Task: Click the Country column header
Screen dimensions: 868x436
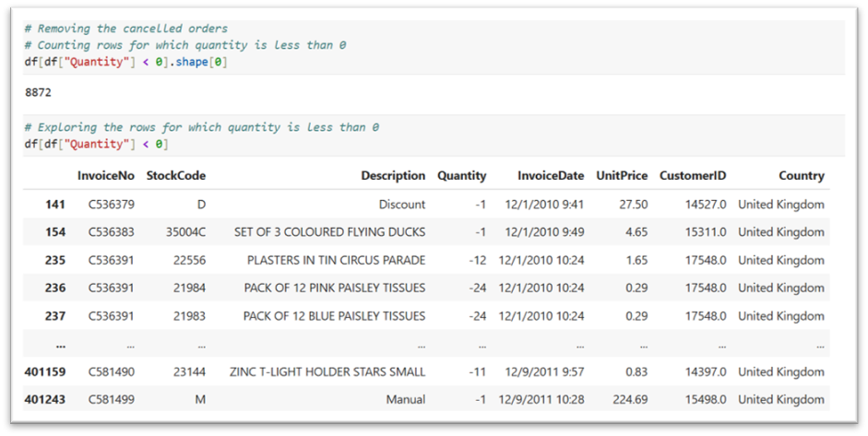Action: pos(801,175)
